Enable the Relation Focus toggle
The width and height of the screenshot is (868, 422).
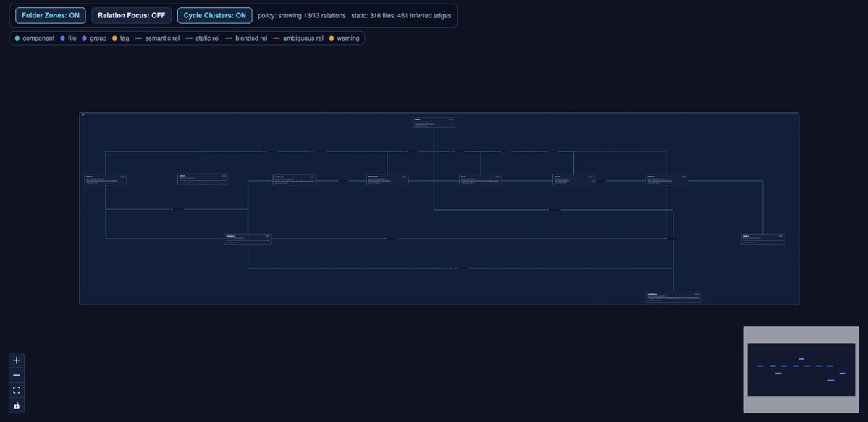click(x=131, y=15)
